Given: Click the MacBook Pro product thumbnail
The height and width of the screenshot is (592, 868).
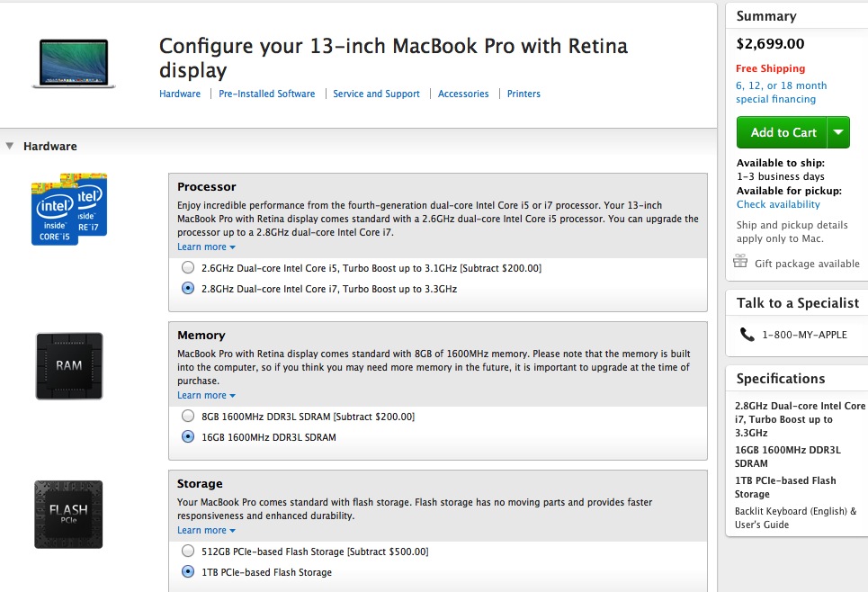Looking at the screenshot, I should click(74, 64).
